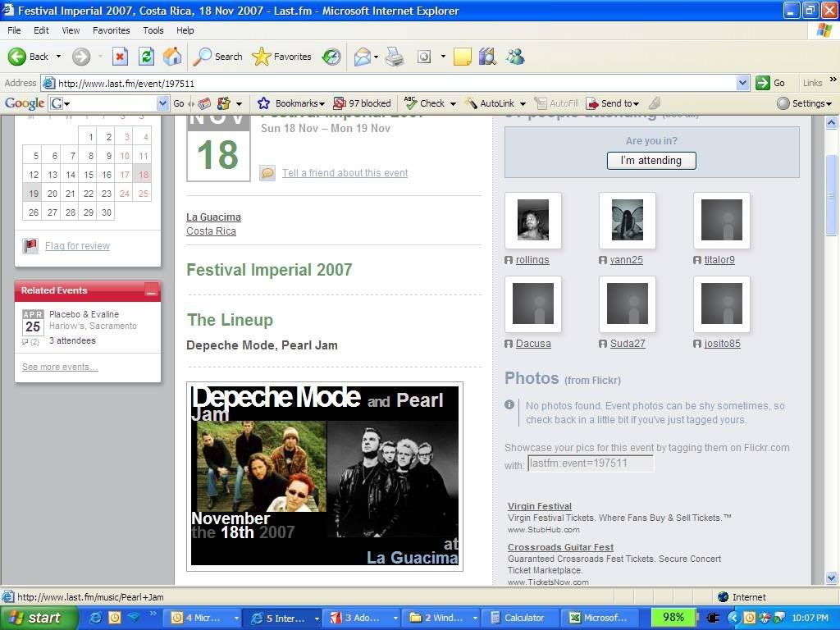Screen dimensions: 840x630
Task: Click the Send to toolbar icon
Action: pos(592,103)
